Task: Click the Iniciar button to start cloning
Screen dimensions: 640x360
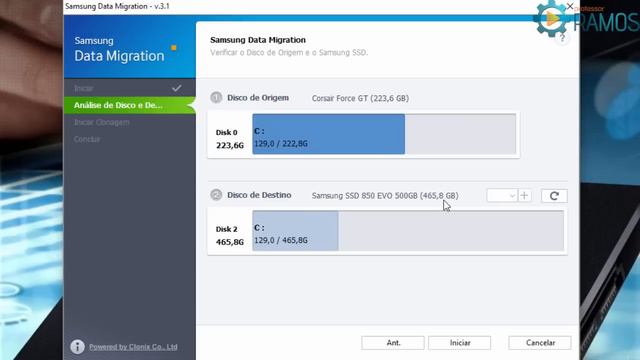Action: (x=460, y=343)
